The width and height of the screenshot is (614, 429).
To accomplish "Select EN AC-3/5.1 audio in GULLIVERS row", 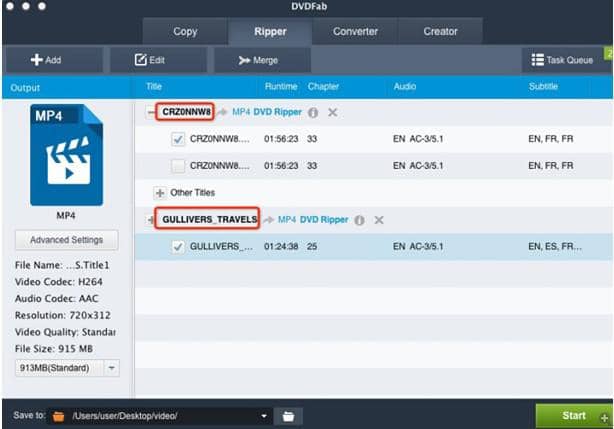I will [418, 247].
